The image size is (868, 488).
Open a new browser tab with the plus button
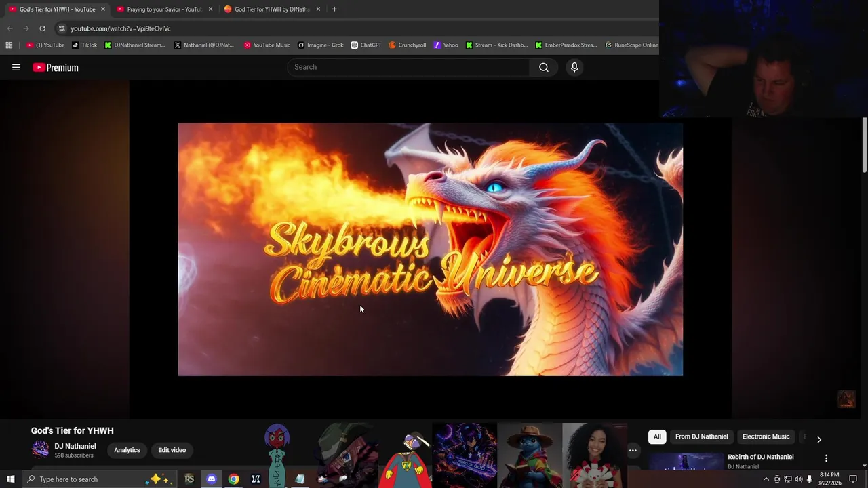pyautogui.click(x=334, y=9)
